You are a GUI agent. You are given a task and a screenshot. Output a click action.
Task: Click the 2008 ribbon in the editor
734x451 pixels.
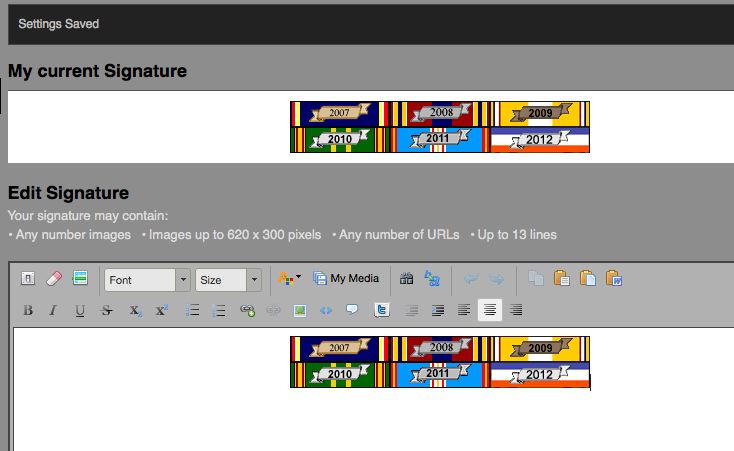coord(440,348)
